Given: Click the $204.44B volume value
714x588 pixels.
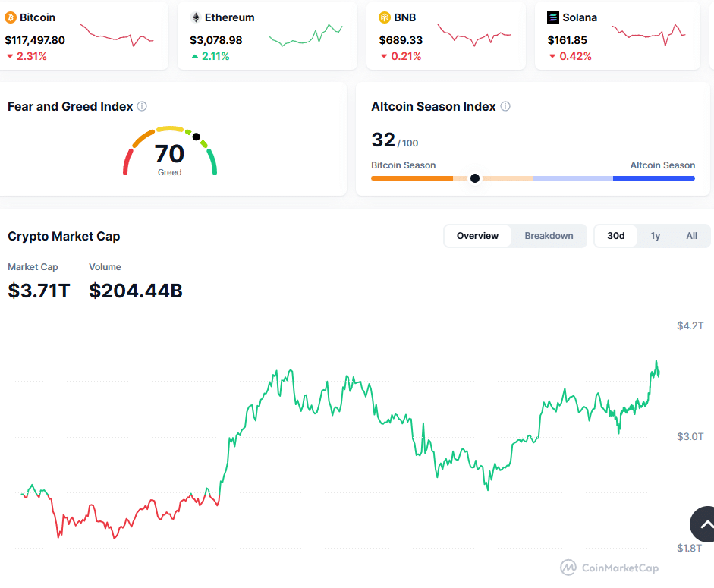Looking at the screenshot, I should [x=136, y=291].
